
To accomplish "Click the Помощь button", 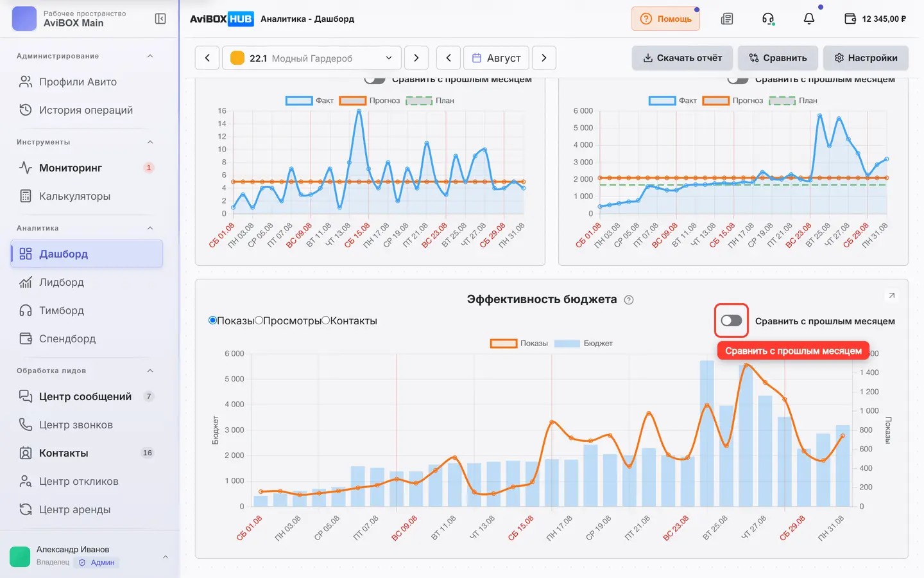I will (665, 19).
